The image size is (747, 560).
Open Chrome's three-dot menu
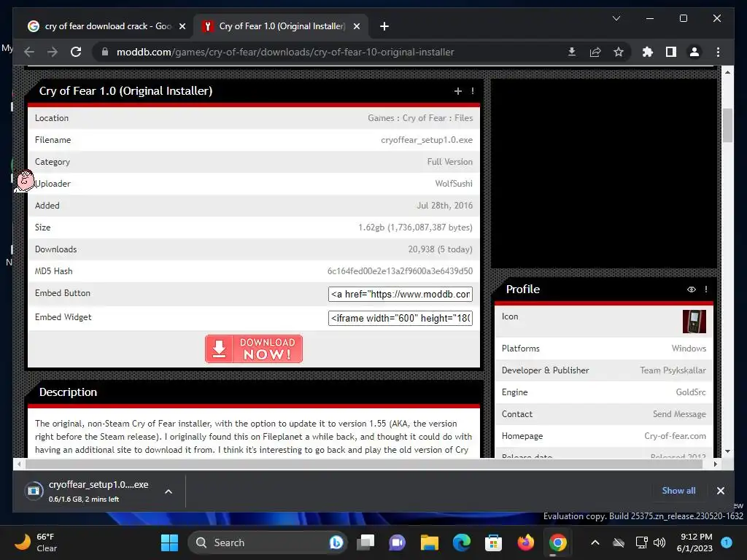(718, 52)
